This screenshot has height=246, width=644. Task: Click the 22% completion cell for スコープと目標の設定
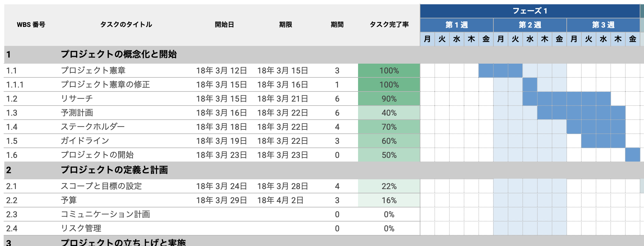click(389, 186)
